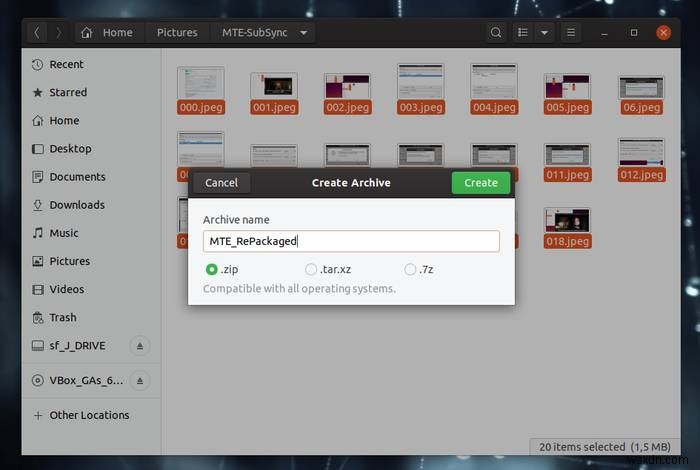Maximize the Files window
This screenshot has height=470, width=700.
[x=633, y=33]
